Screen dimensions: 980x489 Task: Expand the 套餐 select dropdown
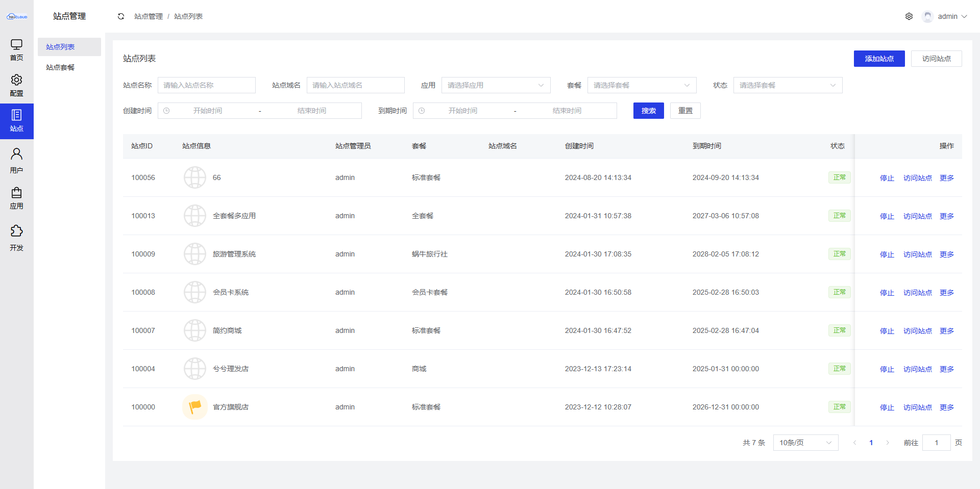(642, 85)
